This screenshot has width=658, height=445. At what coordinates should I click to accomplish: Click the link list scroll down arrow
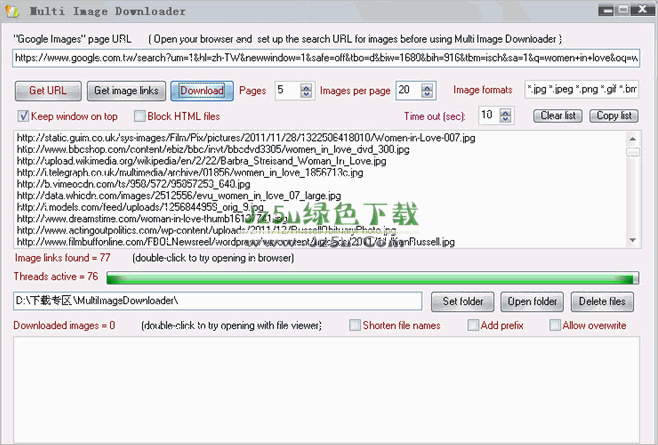[x=633, y=241]
